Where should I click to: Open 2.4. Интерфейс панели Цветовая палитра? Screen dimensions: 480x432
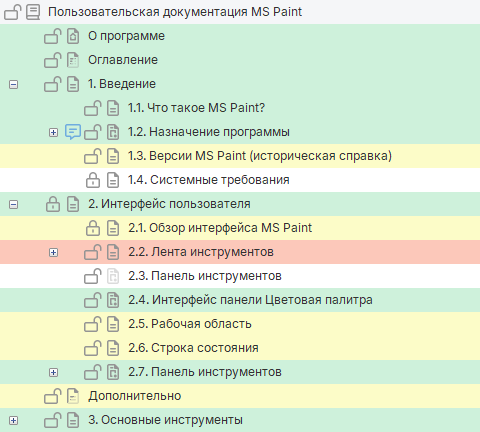point(250,300)
